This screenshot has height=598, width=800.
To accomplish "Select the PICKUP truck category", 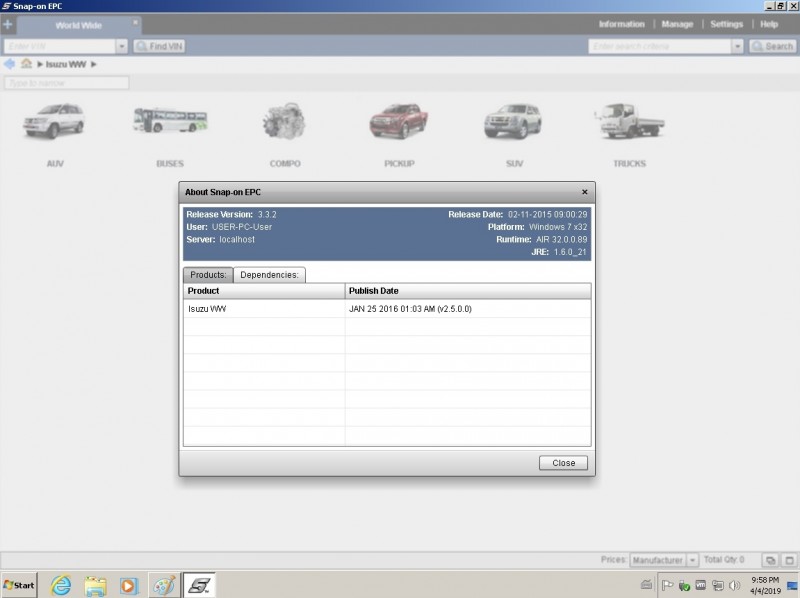I will click(399, 123).
